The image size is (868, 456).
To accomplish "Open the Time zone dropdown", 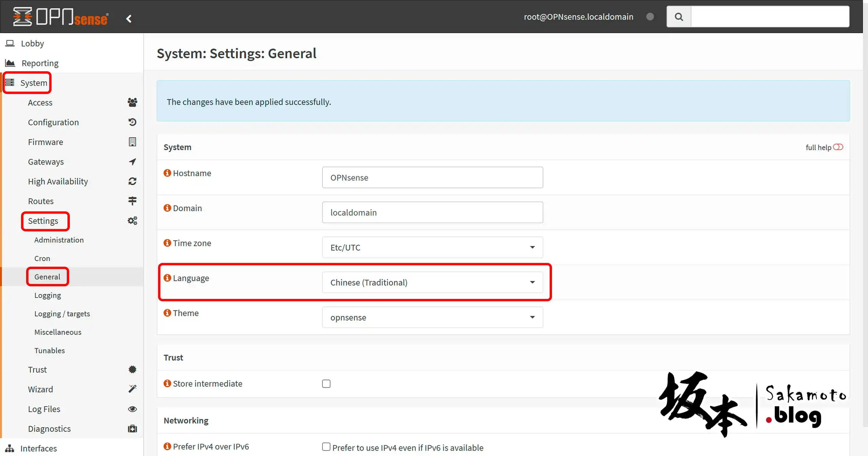I will [432, 247].
